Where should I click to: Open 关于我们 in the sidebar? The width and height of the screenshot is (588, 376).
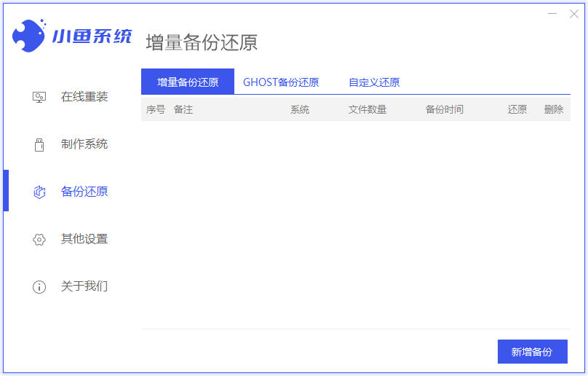[84, 286]
